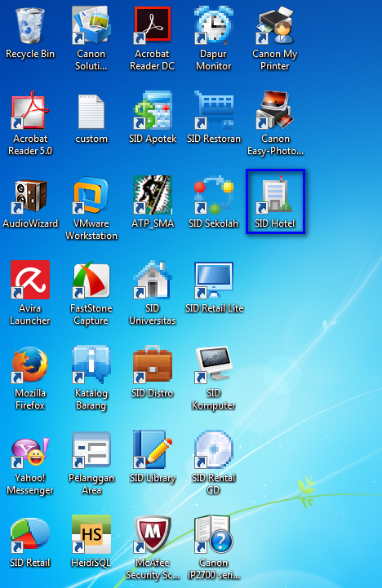Click the Mozilla Firefox shortcut
The height and width of the screenshot is (588, 382).
[30, 365]
